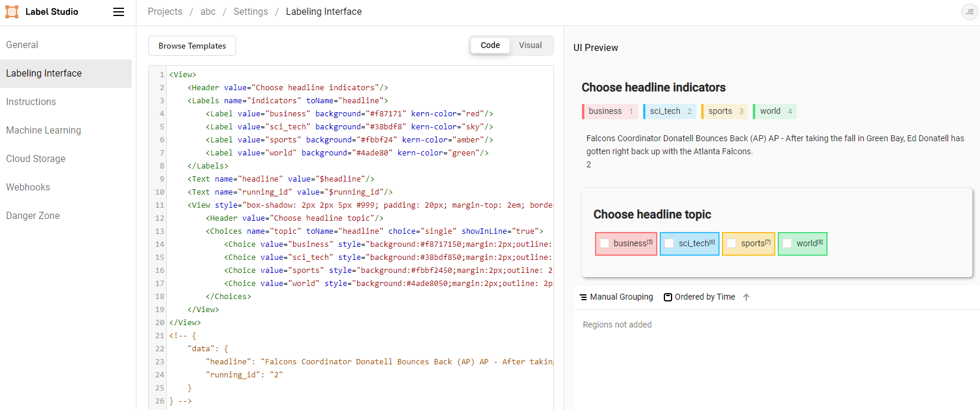Switch editor to Code mode
Image resolution: width=980 pixels, height=410 pixels.
490,45
